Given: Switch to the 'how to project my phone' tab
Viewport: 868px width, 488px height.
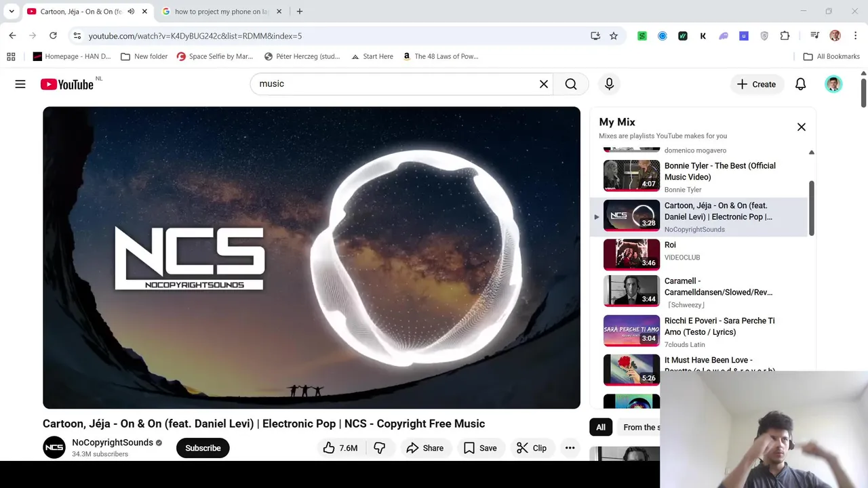Looking at the screenshot, I should [222, 12].
